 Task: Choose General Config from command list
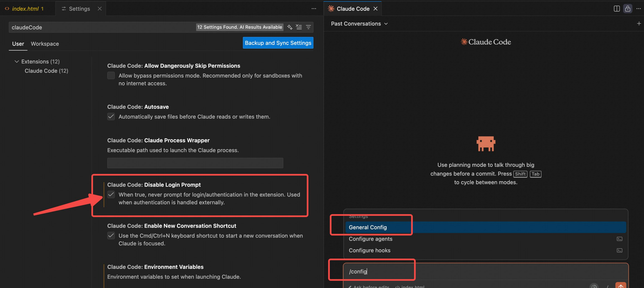pos(485,227)
